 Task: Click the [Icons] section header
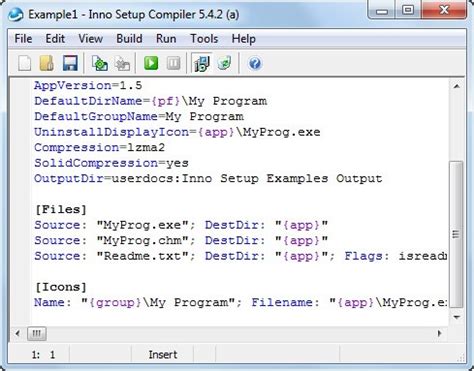coord(61,287)
